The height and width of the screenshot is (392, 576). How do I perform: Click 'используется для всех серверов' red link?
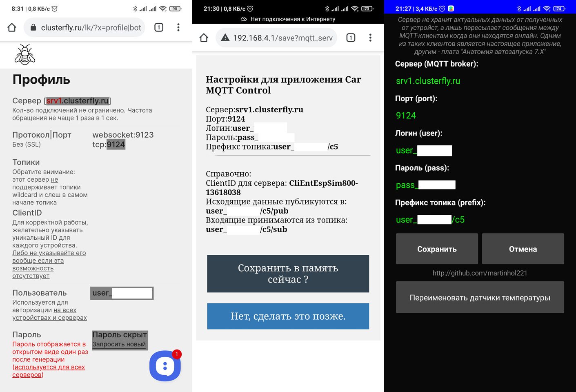pyautogui.click(x=49, y=371)
